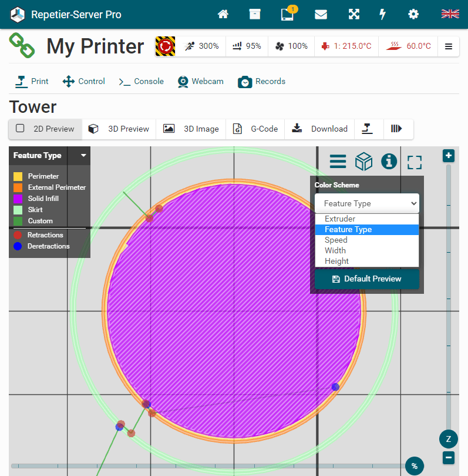Open the Color Scheme select box

click(x=366, y=203)
